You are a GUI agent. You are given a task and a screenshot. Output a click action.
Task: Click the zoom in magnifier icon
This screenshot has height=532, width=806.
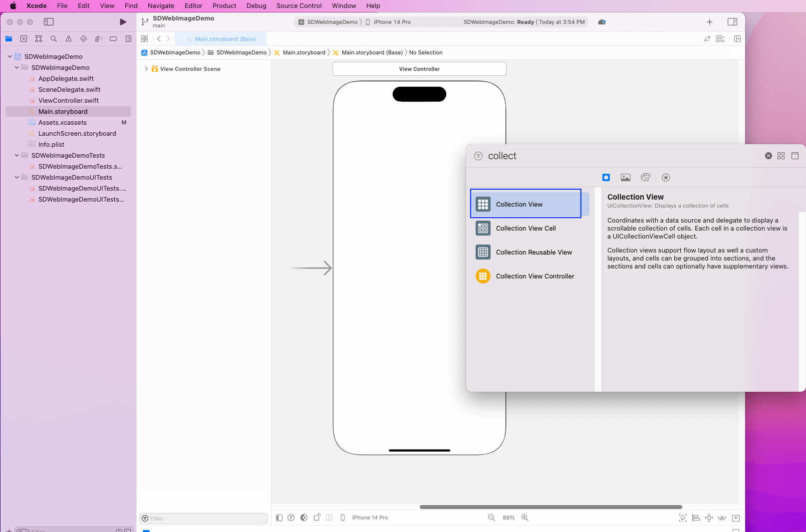[x=525, y=518]
